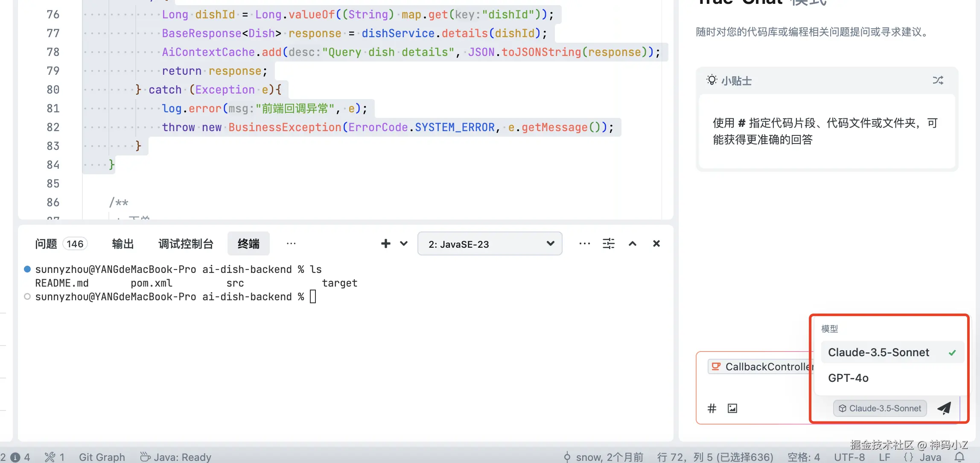Open the 2: JavaSE-23 terminal dropdown

point(490,244)
